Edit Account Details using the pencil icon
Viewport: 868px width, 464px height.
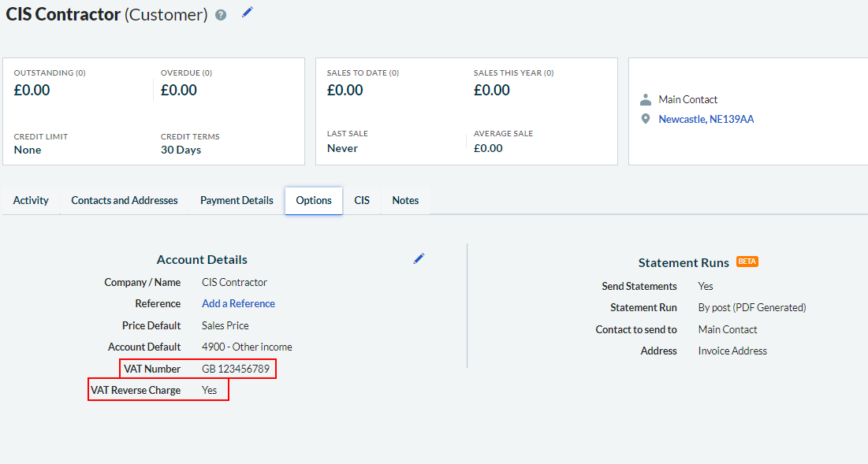tap(419, 258)
